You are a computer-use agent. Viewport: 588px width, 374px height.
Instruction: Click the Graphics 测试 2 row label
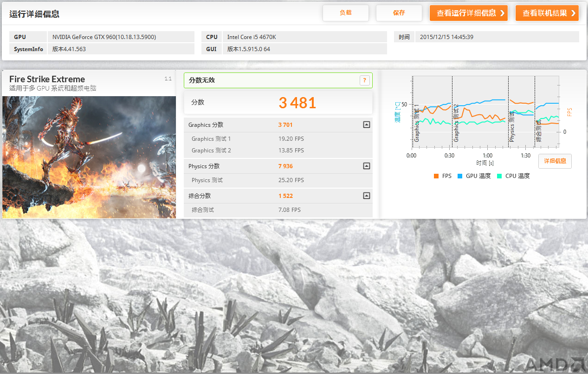[211, 150]
